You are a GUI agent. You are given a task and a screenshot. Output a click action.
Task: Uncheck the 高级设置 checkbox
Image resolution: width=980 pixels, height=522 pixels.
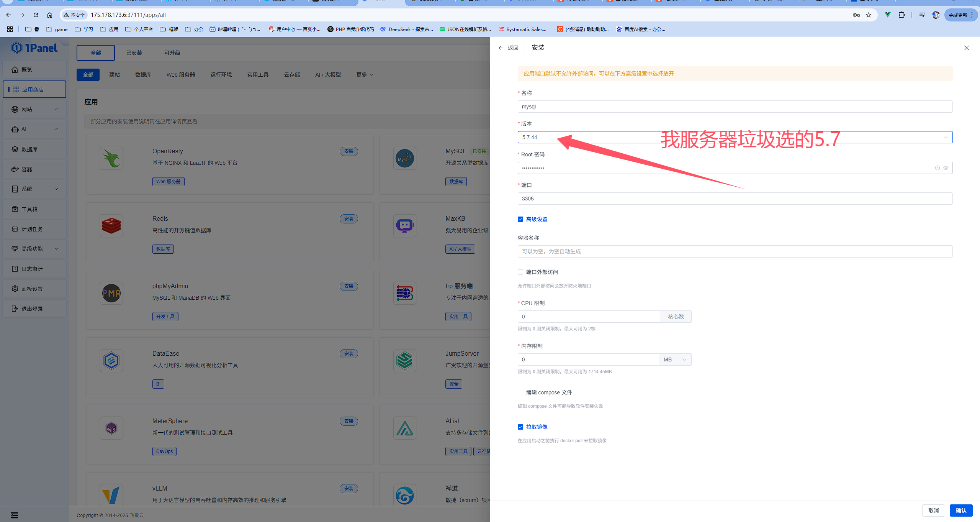click(520, 219)
